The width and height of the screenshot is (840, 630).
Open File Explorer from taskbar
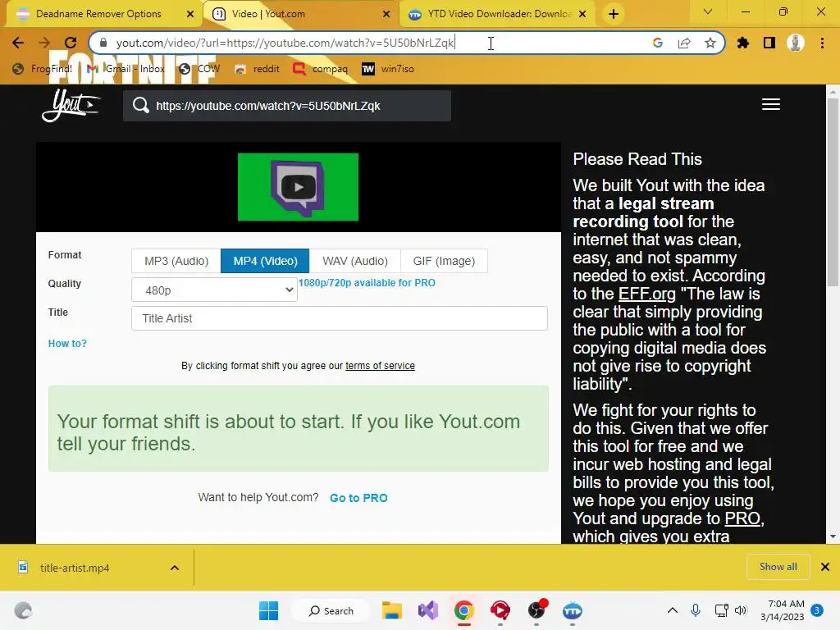pos(391,610)
